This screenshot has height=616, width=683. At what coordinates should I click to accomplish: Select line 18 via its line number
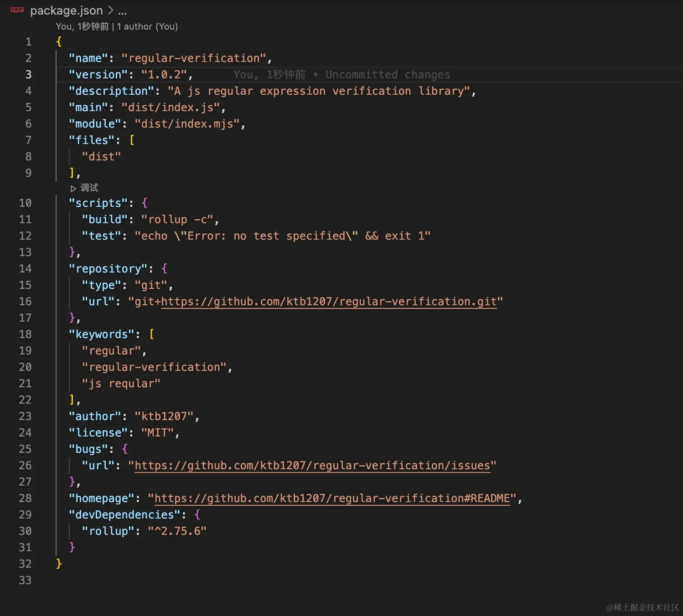click(25, 334)
